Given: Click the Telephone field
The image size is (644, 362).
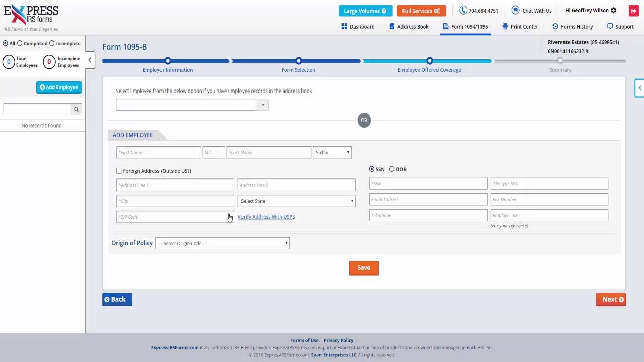Looking at the screenshot, I should [428, 215].
